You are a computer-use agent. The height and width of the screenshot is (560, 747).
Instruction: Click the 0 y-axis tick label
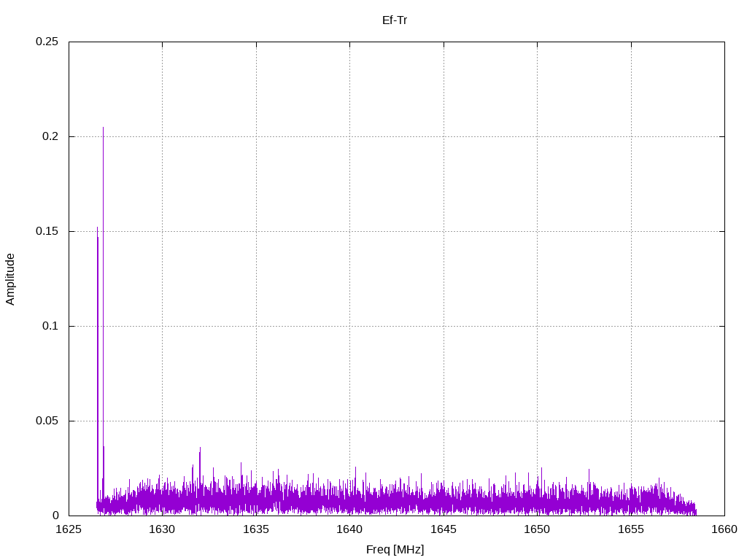(x=55, y=516)
